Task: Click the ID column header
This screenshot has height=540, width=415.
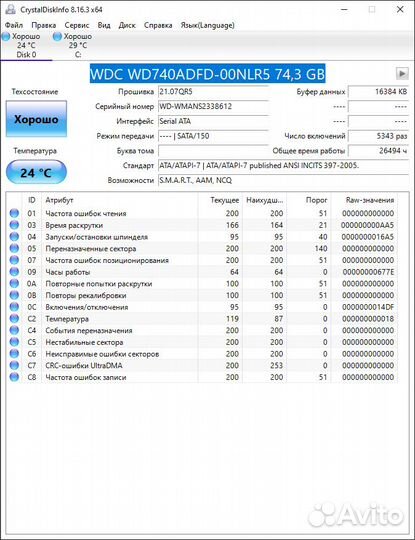Action: (32, 200)
